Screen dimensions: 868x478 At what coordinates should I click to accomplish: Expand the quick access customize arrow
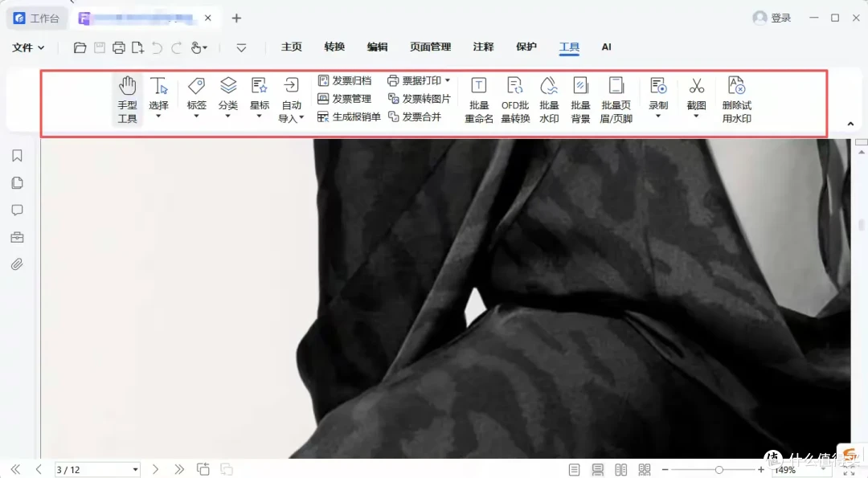[x=241, y=47]
